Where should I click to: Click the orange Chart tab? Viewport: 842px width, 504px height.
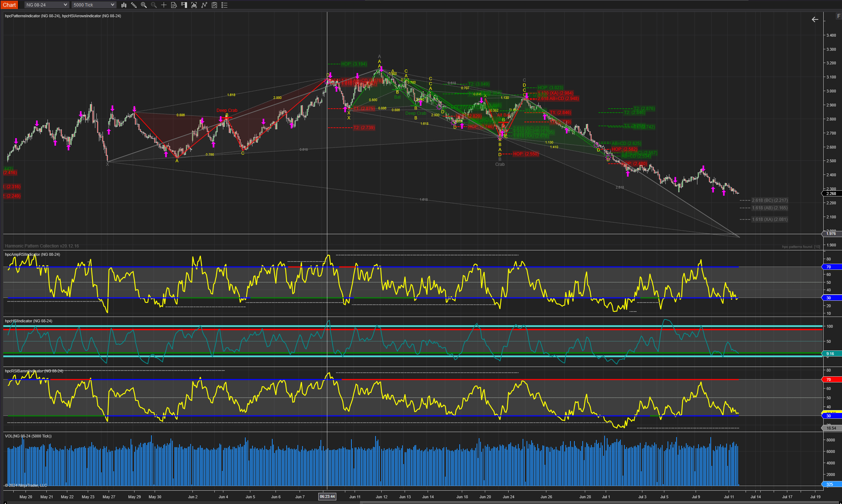pyautogui.click(x=9, y=5)
